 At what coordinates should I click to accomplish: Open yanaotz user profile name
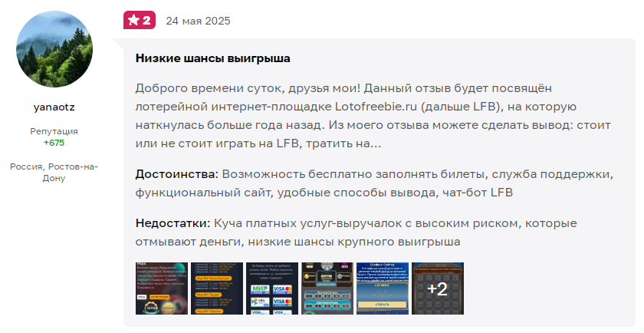point(54,107)
